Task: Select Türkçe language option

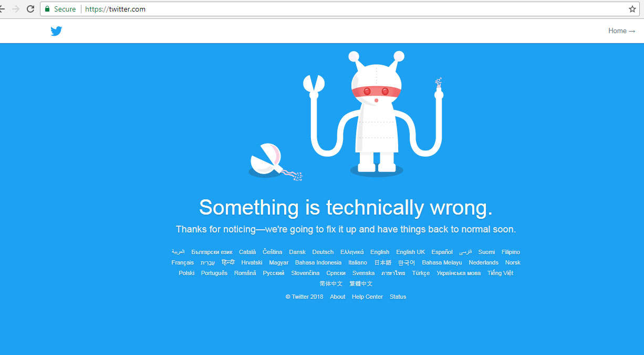Action: [421, 273]
